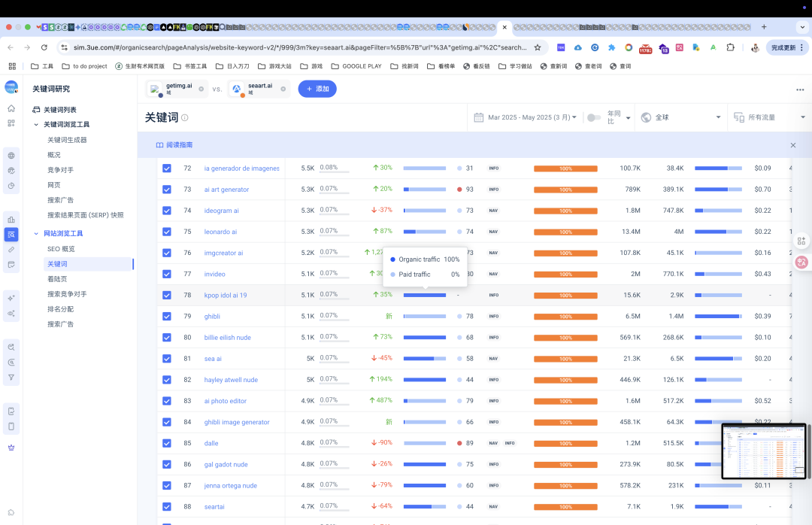Screen dimensions: 812x525
Task: Uncheck the imgcreator ai row checkbox
Action: pos(167,253)
